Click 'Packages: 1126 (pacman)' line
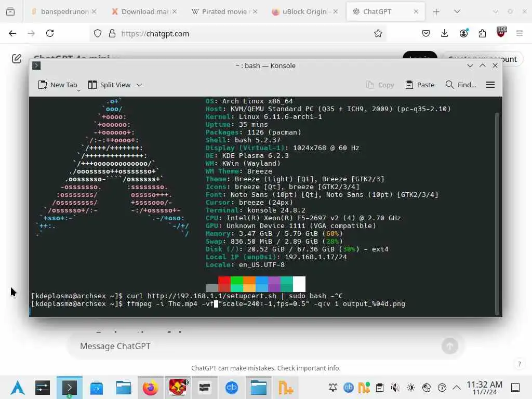The height and width of the screenshot is (399, 532). 253,132
